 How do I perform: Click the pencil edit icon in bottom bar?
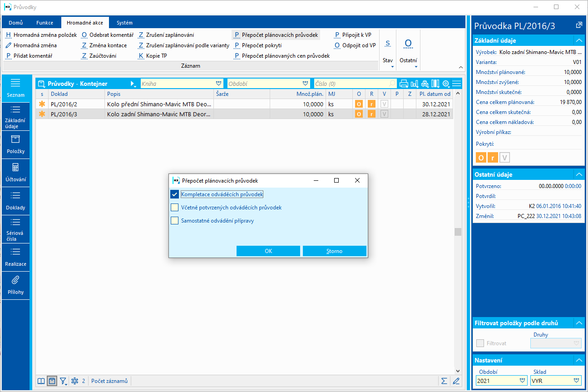click(x=456, y=381)
